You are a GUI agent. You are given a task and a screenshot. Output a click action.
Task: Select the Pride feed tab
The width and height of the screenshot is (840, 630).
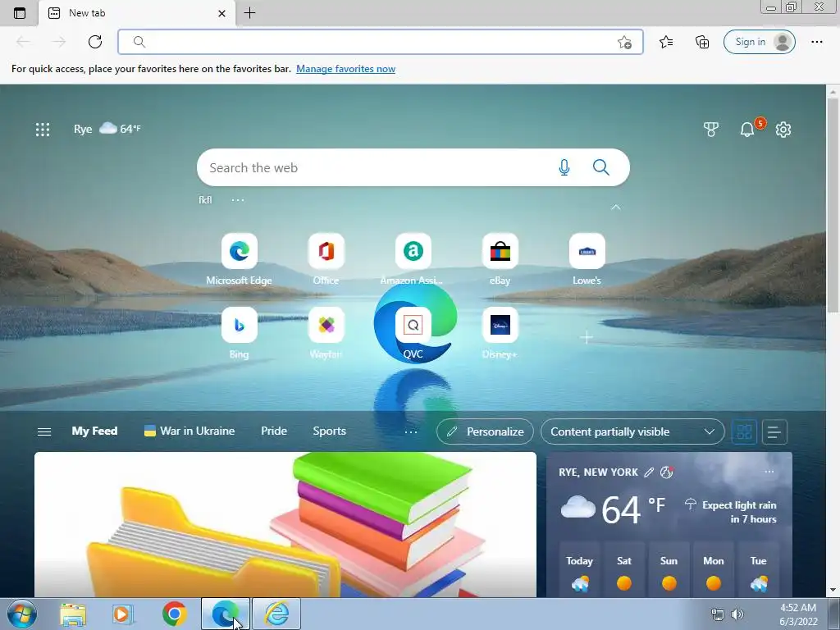tap(274, 431)
